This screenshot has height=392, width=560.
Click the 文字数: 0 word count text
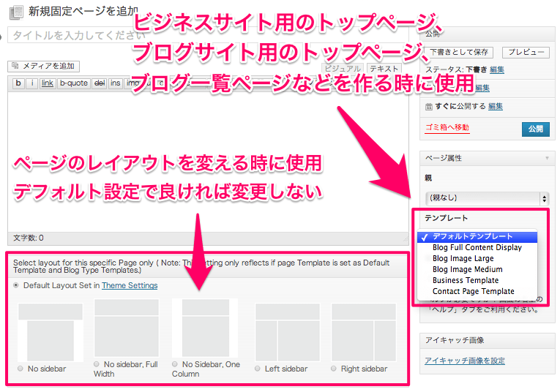29,238
